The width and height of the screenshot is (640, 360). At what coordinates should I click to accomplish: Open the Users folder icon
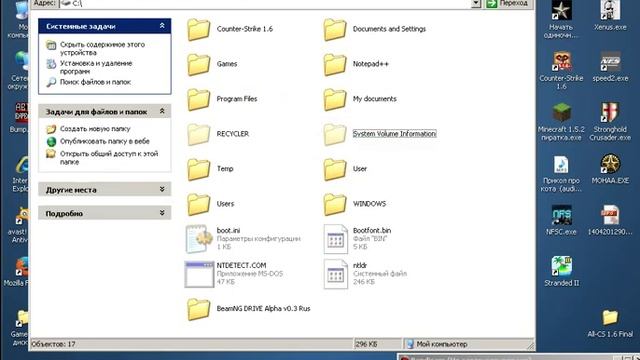click(x=199, y=204)
